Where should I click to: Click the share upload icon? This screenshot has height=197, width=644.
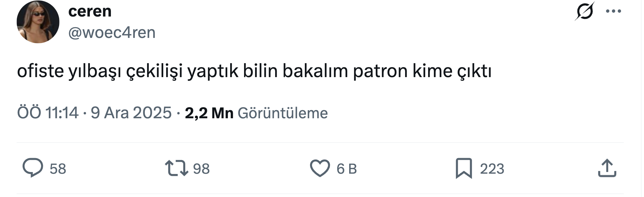pyautogui.click(x=607, y=168)
